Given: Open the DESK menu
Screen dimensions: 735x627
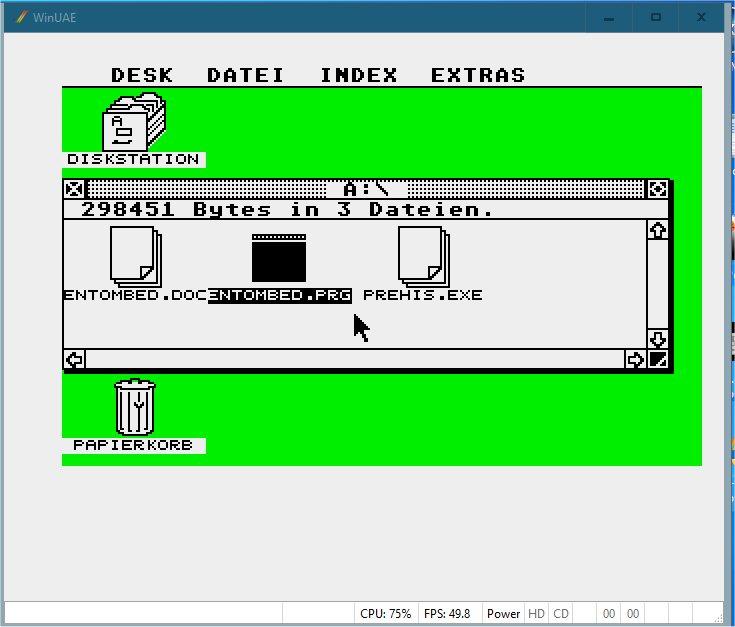Looking at the screenshot, I should tap(142, 75).
